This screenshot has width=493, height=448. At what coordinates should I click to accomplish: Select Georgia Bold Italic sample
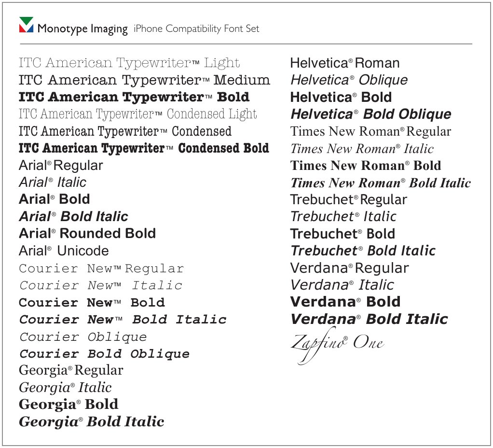92,422
